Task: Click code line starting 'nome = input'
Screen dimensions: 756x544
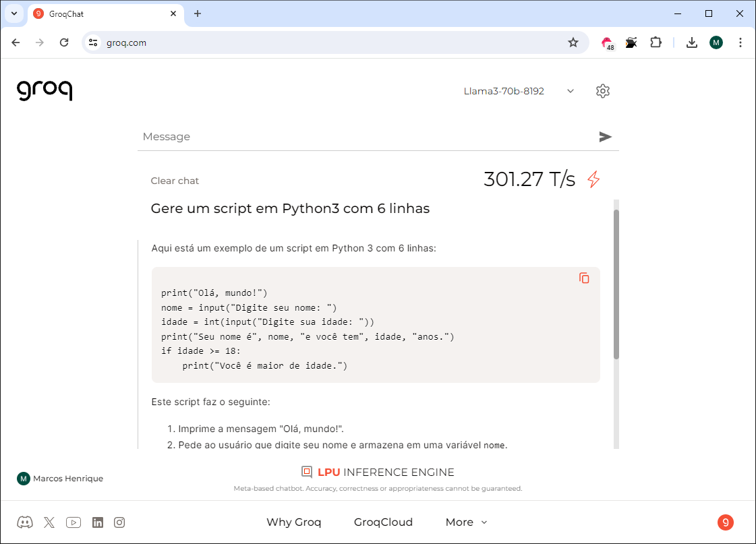Action: pos(249,307)
